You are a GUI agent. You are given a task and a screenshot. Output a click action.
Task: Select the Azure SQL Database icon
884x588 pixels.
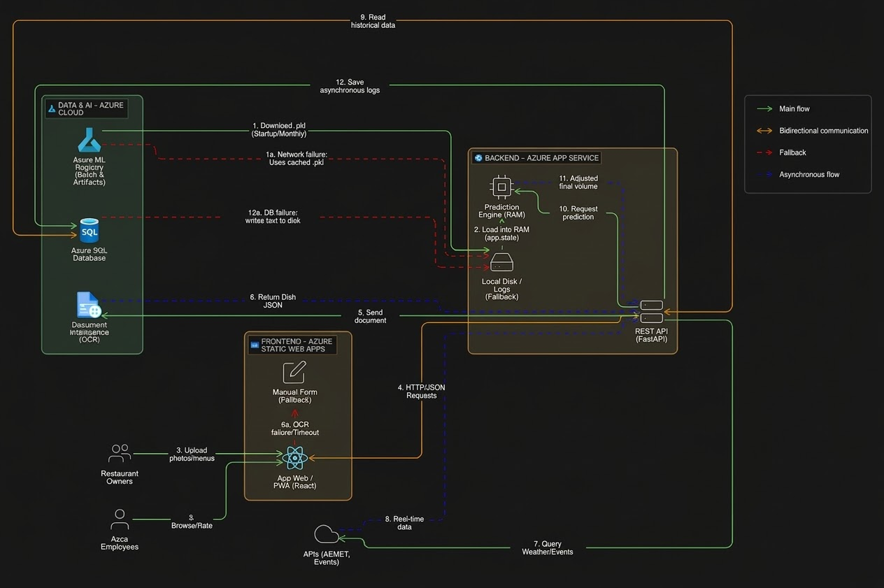(x=90, y=231)
